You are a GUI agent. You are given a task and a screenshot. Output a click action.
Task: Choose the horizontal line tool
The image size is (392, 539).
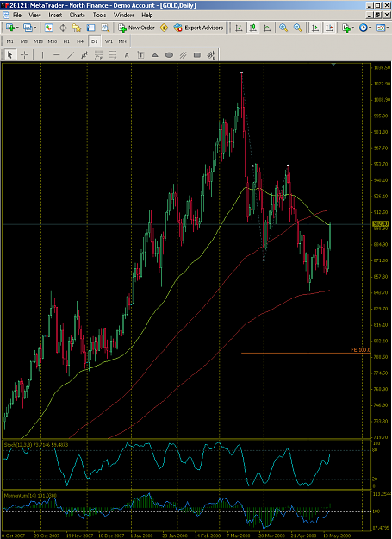click(57, 55)
